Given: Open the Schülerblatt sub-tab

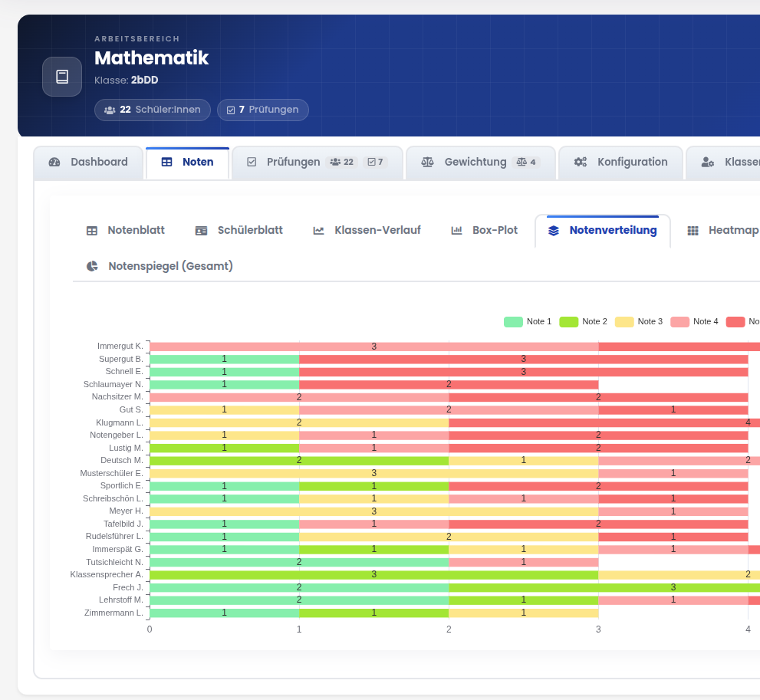Looking at the screenshot, I should 239,230.
